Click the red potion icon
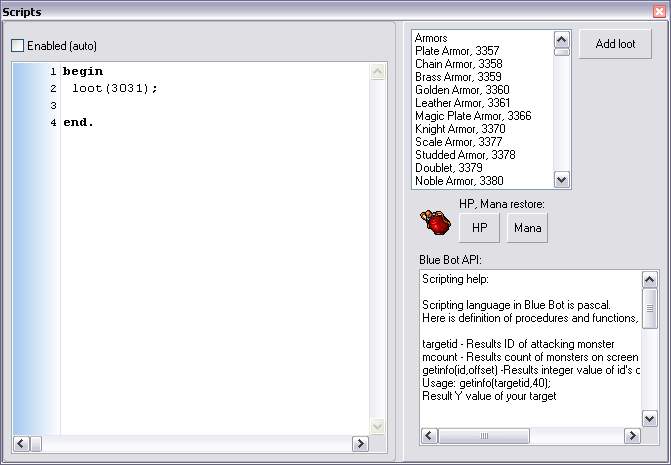 point(434,221)
